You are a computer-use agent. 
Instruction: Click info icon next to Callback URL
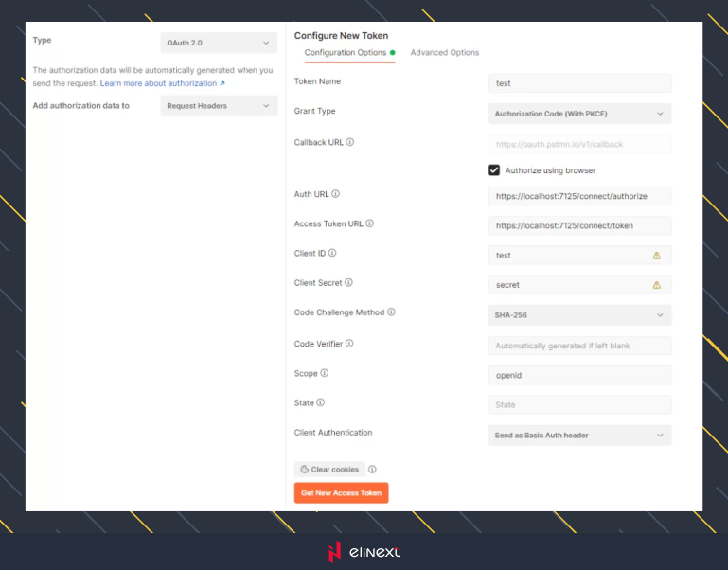(350, 142)
